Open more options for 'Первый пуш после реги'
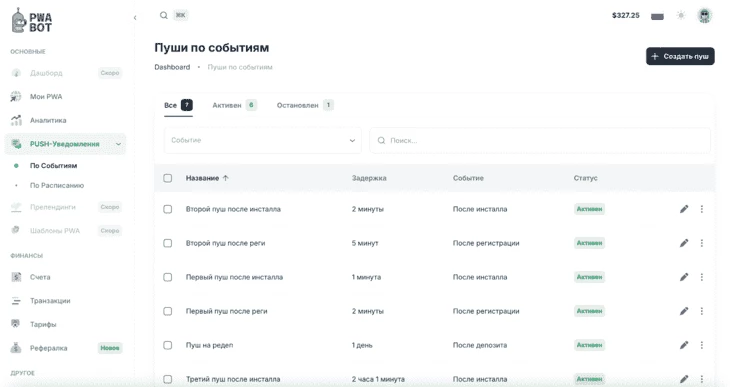 pos(702,311)
